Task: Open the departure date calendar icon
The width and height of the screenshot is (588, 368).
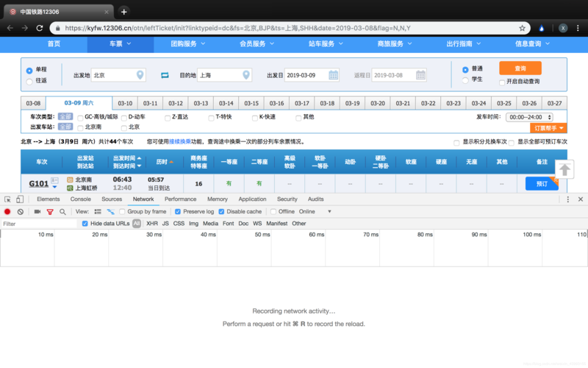Action: click(x=334, y=75)
